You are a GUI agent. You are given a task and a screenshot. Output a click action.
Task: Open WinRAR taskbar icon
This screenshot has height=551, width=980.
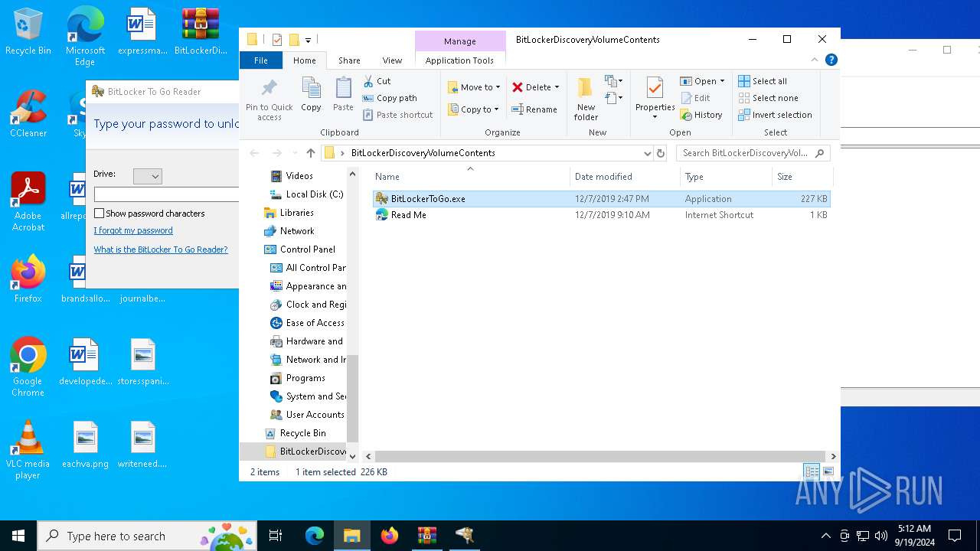[x=427, y=536]
